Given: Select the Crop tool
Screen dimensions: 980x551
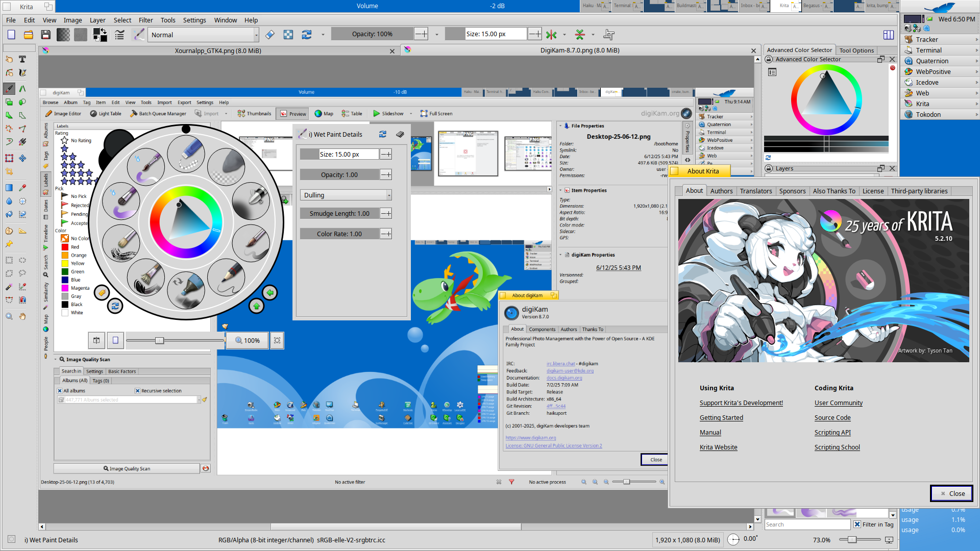Looking at the screenshot, I should click(9, 172).
